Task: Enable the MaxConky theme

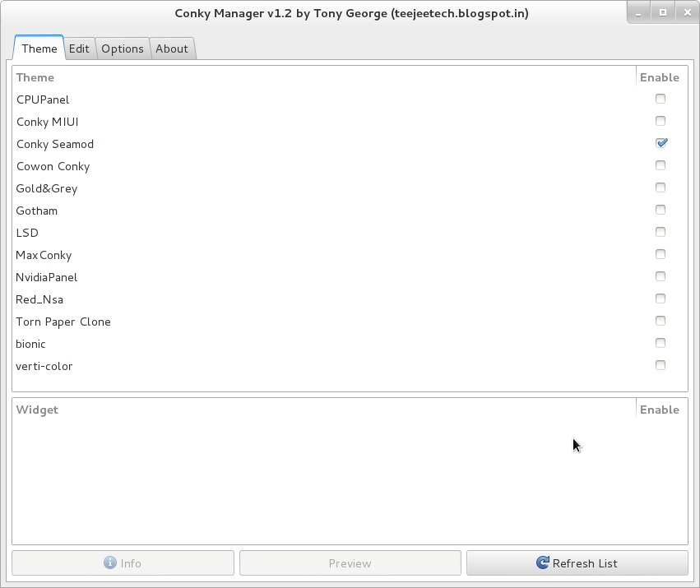Action: point(661,254)
